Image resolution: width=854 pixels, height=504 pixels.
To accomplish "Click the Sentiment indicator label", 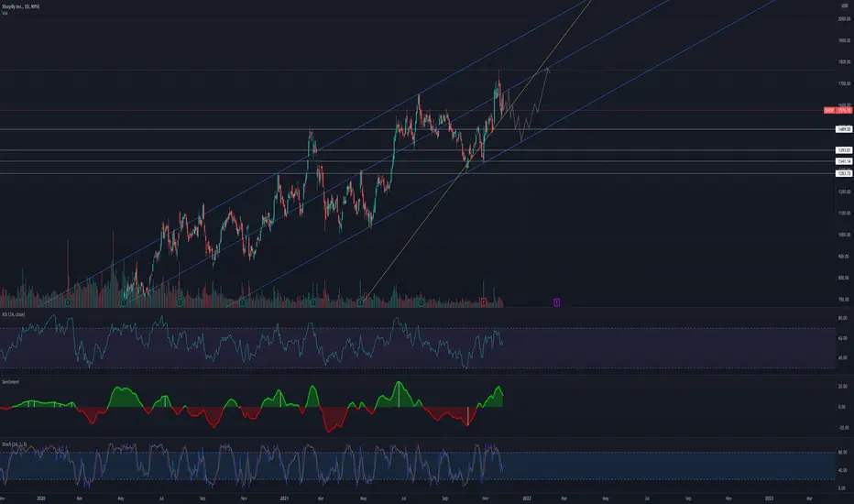I will pos(10,382).
